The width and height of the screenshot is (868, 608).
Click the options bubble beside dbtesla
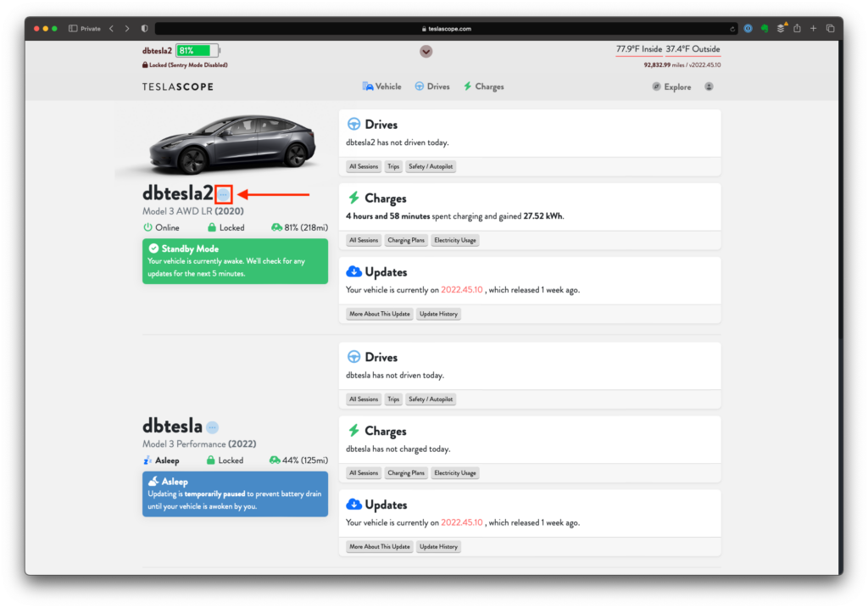(x=211, y=427)
